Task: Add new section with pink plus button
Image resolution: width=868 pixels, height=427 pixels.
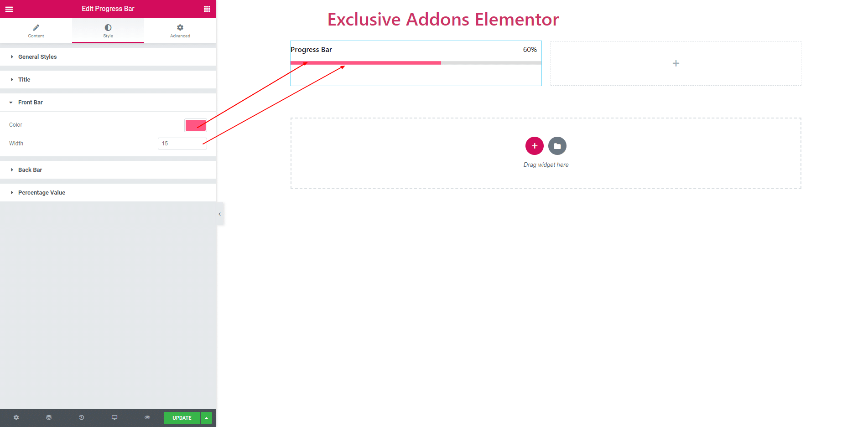Action: 535,146
